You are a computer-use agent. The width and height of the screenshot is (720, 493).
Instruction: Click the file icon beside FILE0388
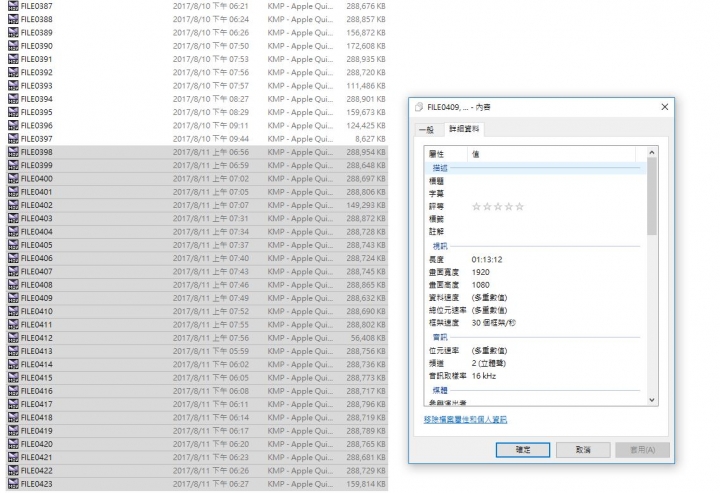click(x=13, y=19)
